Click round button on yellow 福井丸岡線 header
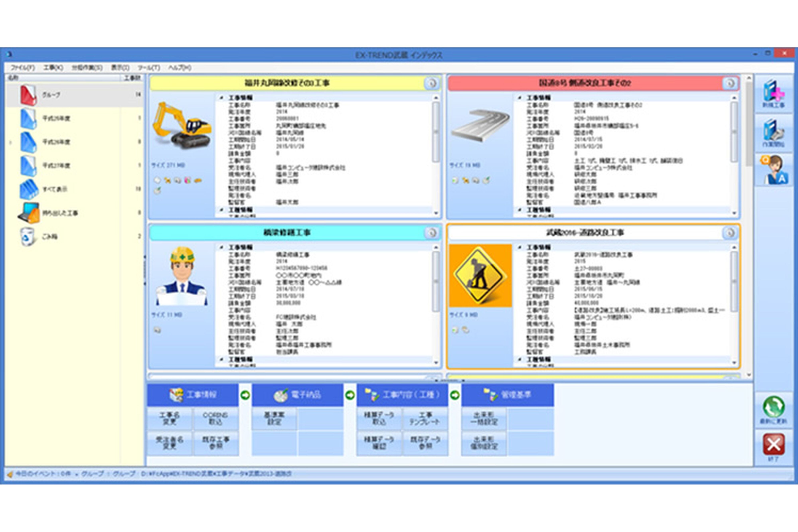The width and height of the screenshot is (798, 532). click(x=431, y=83)
